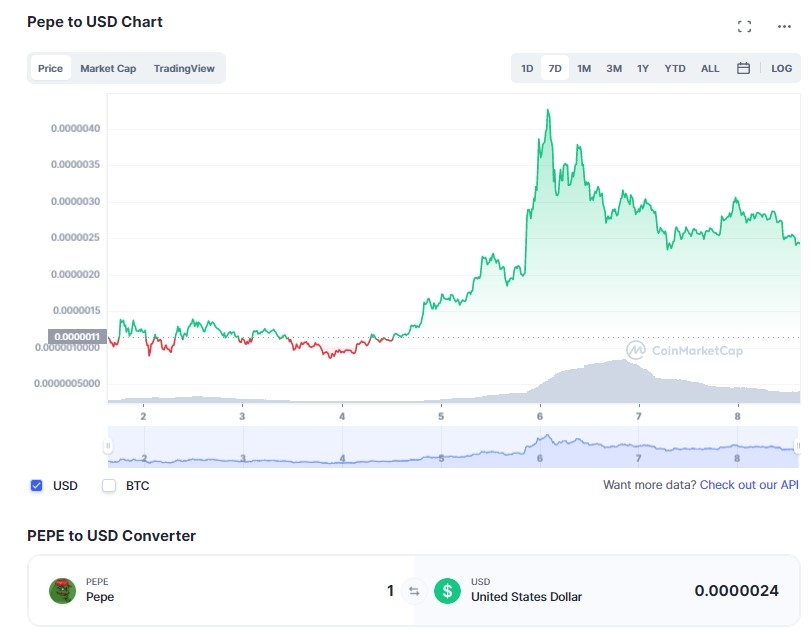Toggle the LOG scale button
Viewport: 810px width, 632px height.
781,68
